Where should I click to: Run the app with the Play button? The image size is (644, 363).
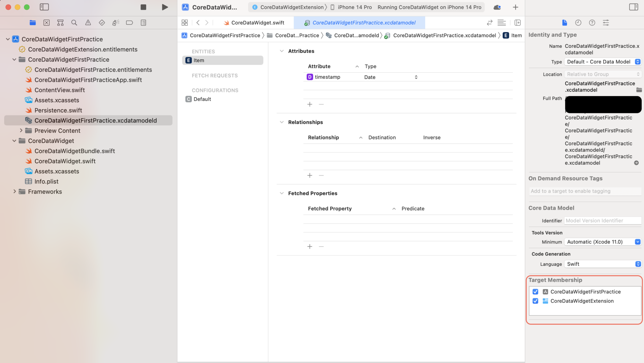164,7
